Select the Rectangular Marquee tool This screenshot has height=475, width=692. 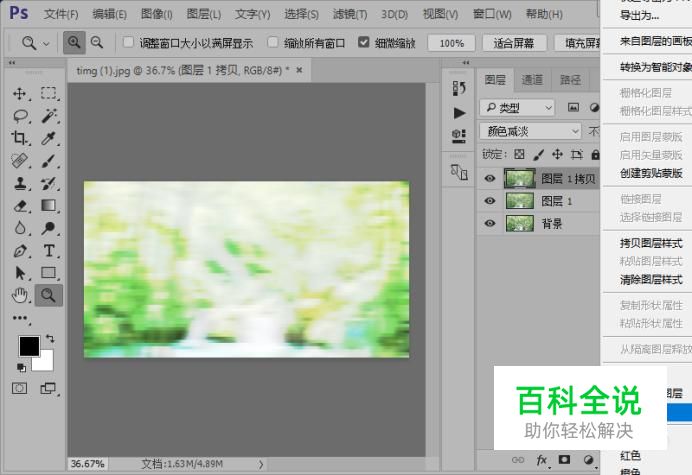(49, 93)
